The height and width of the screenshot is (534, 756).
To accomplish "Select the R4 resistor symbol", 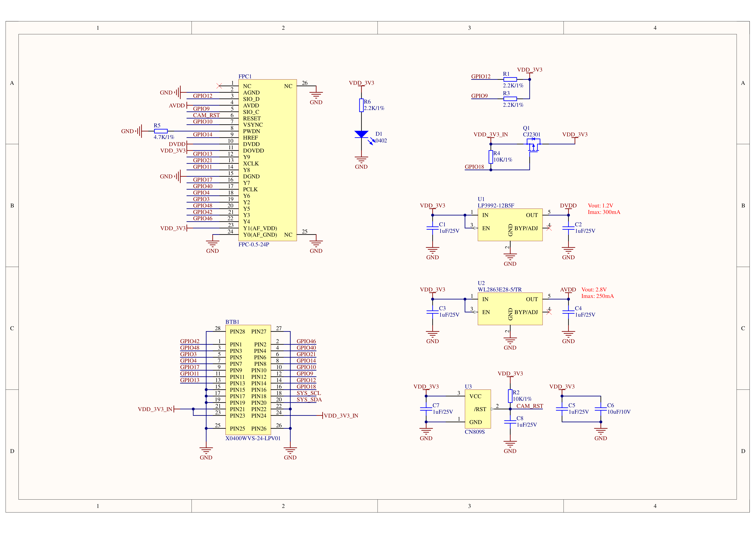I will coord(491,157).
